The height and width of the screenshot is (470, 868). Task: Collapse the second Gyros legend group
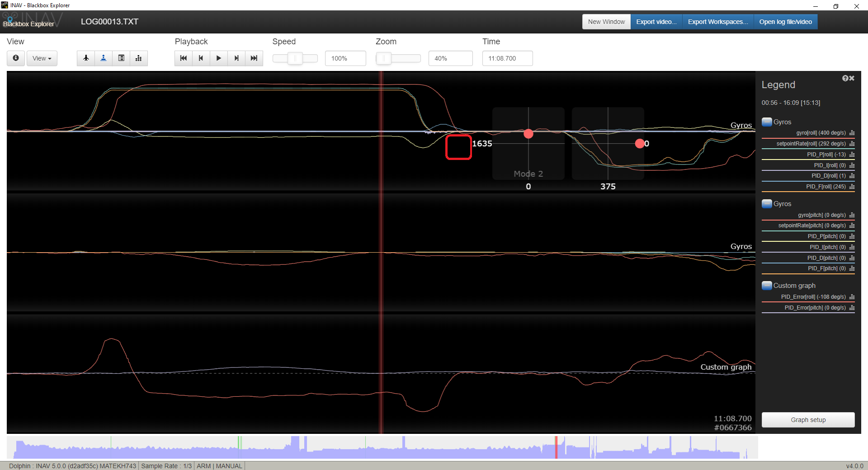767,204
